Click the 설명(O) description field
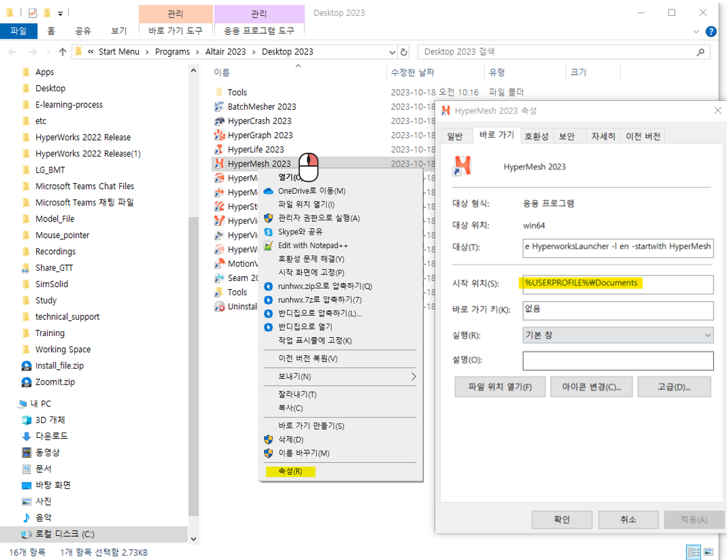 (x=618, y=360)
